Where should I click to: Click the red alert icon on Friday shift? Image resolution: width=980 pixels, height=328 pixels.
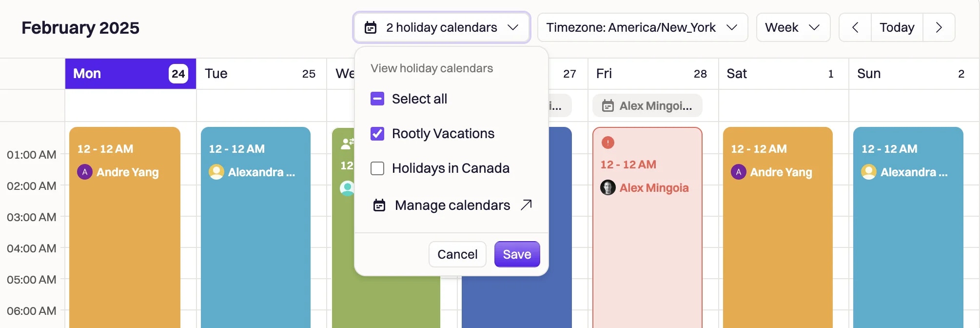(608, 143)
